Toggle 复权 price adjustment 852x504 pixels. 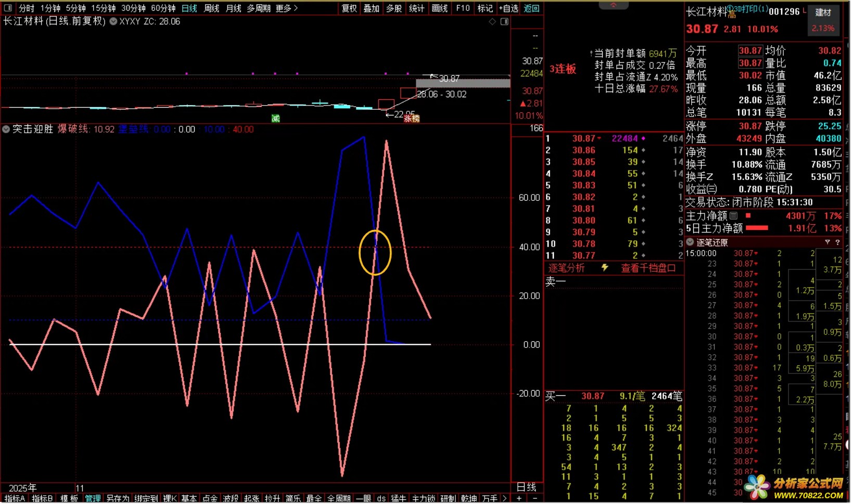[349, 8]
